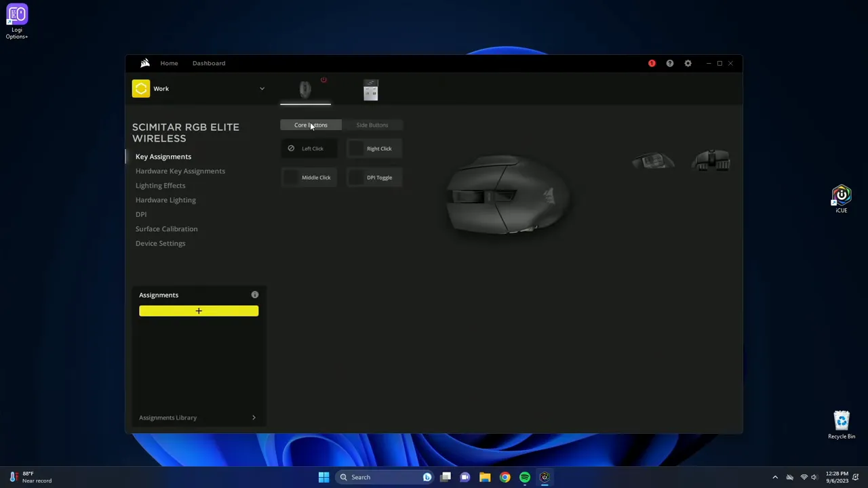Click the Assignments panel heading
Image resolution: width=868 pixels, height=488 pixels.
pyautogui.click(x=159, y=295)
